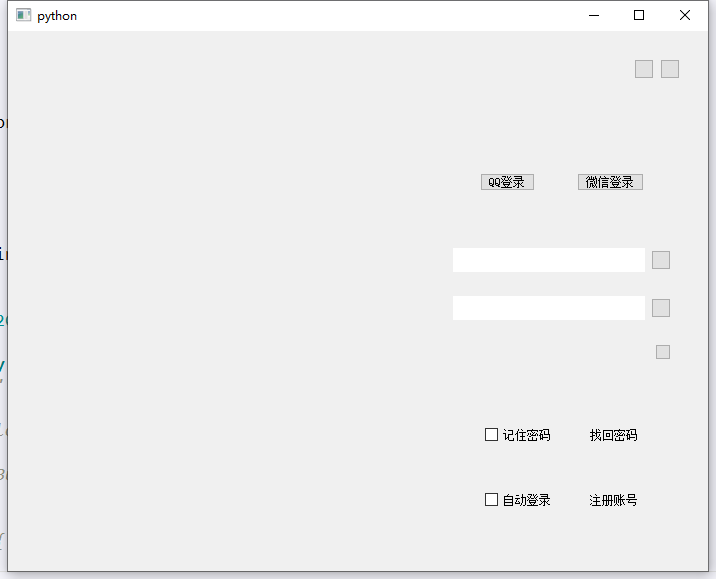This screenshot has width=716, height=579.
Task: Click the 微信登录 button
Action: point(610,182)
